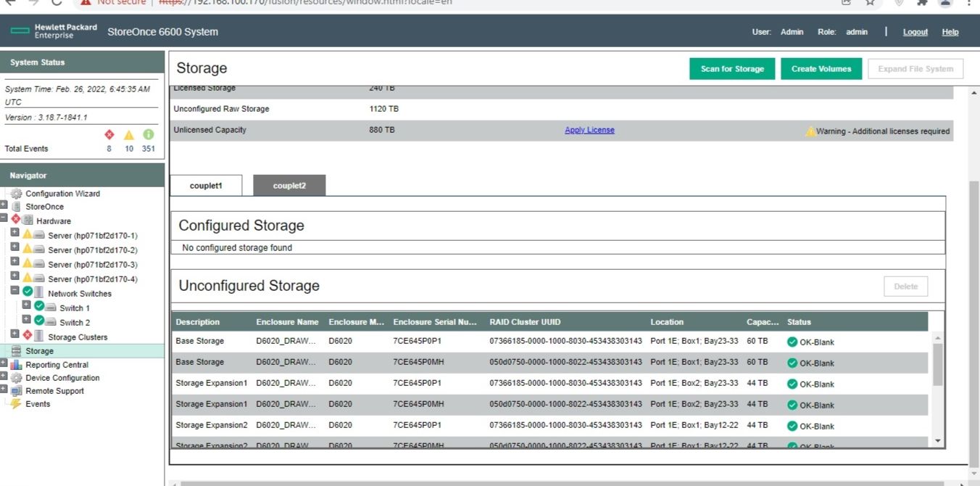This screenshot has height=486, width=980.
Task: Click the Expand File System button
Action: point(915,69)
